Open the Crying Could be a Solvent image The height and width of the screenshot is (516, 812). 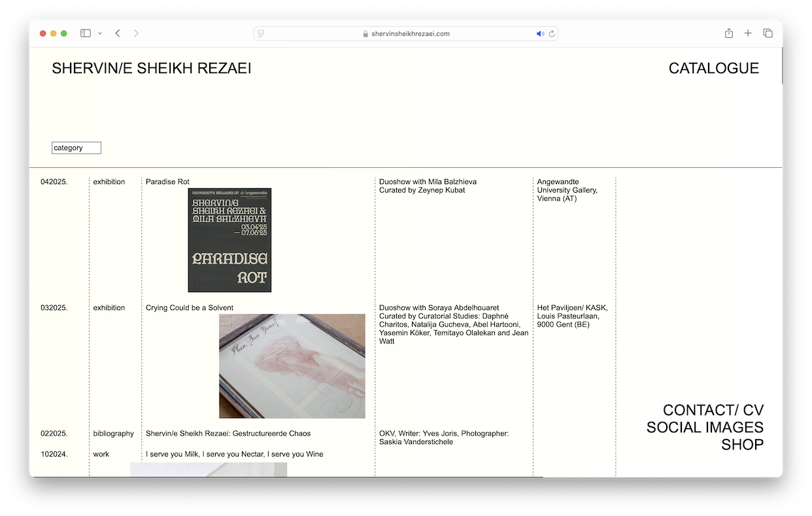[292, 366]
